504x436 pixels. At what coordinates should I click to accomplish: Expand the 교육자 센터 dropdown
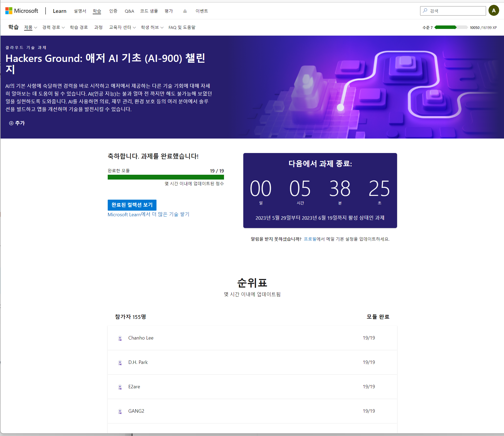tap(122, 27)
